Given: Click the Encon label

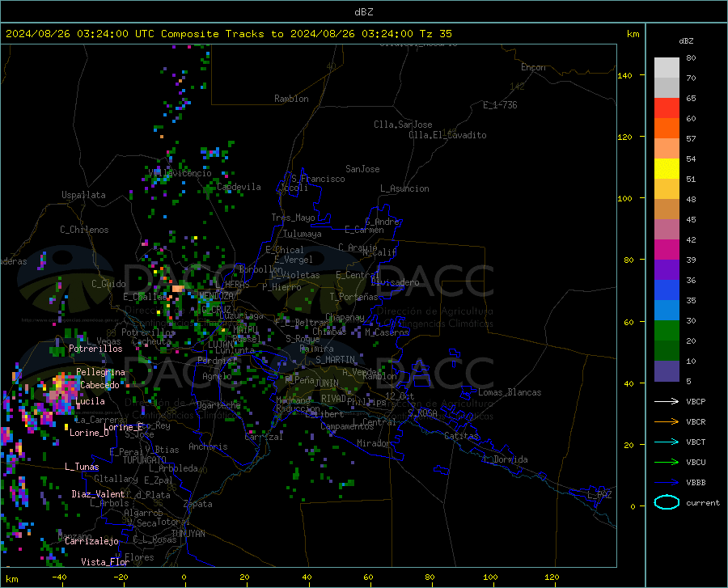Looking at the screenshot, I should (533, 67).
